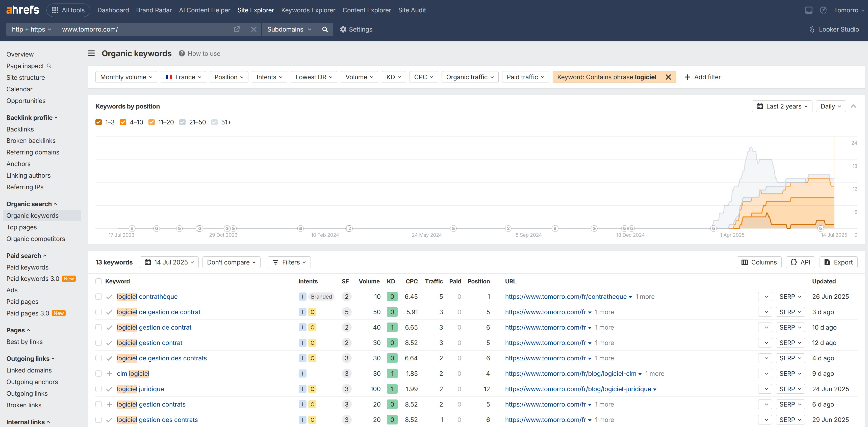The width and height of the screenshot is (868, 427).
Task: Open the All tools grid menu
Action: (x=68, y=10)
